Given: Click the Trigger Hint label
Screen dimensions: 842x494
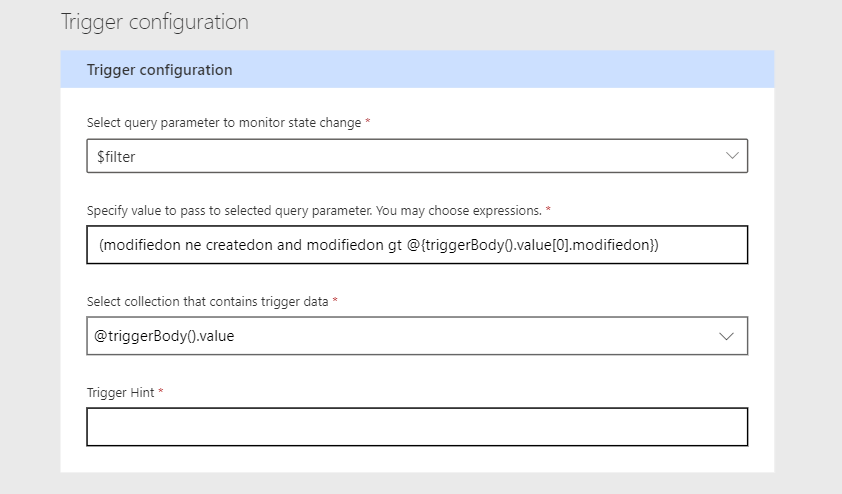Looking at the screenshot, I should tap(120, 392).
